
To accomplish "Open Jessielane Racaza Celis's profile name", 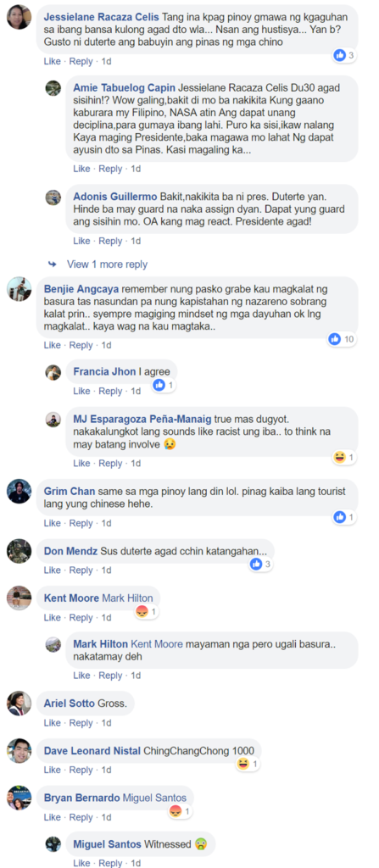I will coord(102,17).
